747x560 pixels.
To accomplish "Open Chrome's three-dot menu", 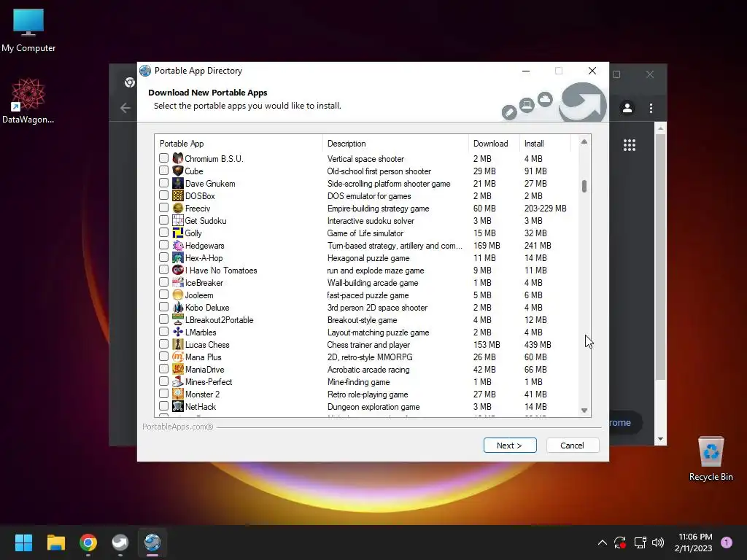I will pos(651,108).
